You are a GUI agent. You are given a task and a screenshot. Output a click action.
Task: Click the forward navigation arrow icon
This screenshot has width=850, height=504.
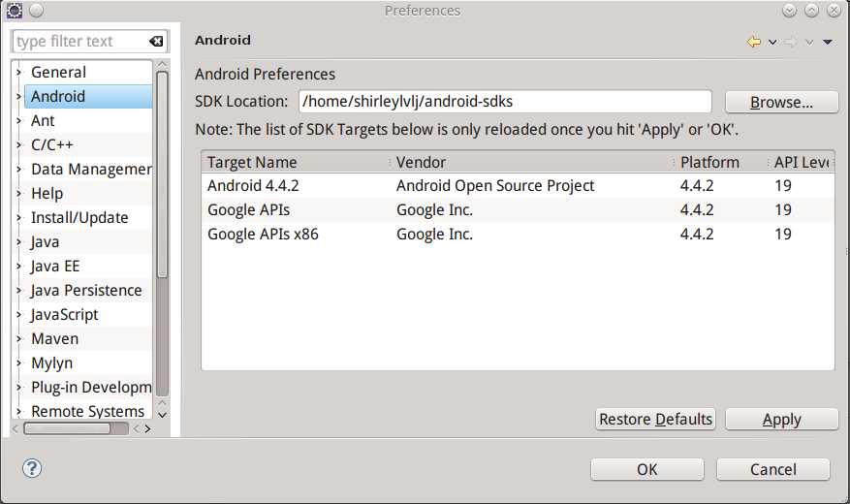[x=791, y=42]
